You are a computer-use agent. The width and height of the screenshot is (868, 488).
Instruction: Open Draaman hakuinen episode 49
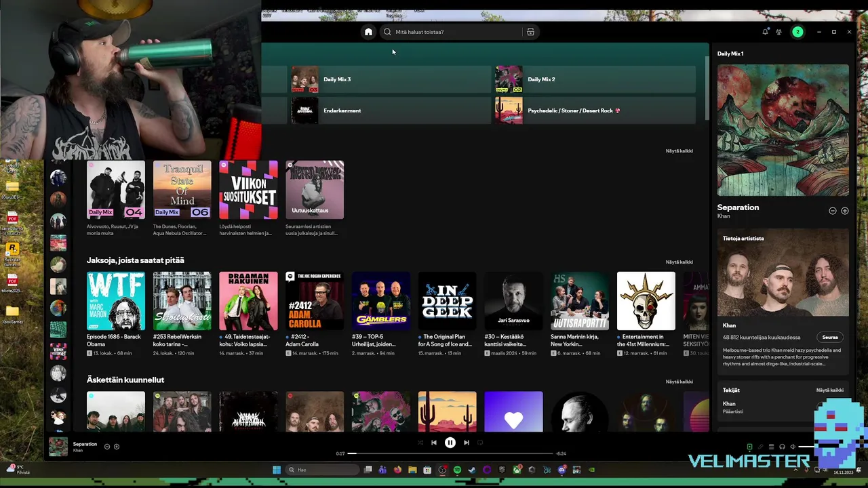tap(248, 301)
